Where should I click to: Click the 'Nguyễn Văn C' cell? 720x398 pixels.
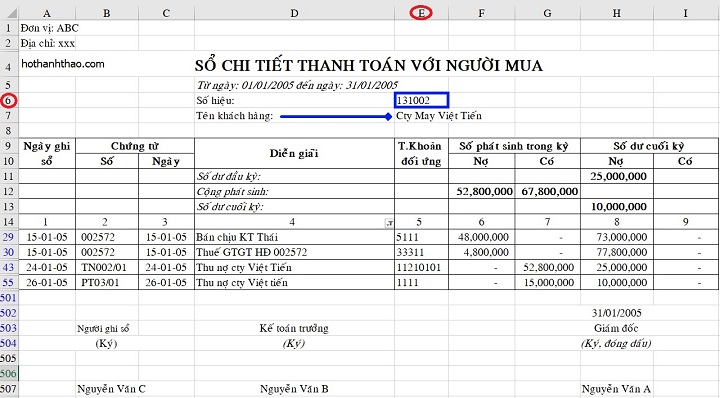[111, 389]
